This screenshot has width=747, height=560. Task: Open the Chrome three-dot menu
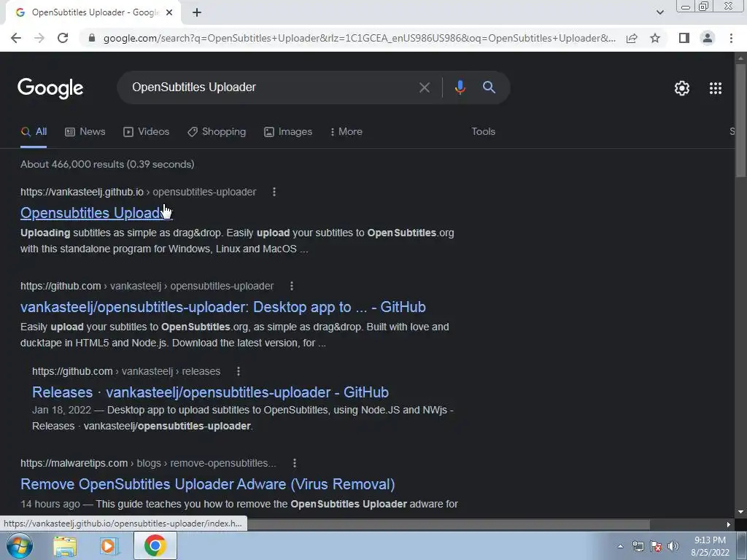(x=731, y=38)
